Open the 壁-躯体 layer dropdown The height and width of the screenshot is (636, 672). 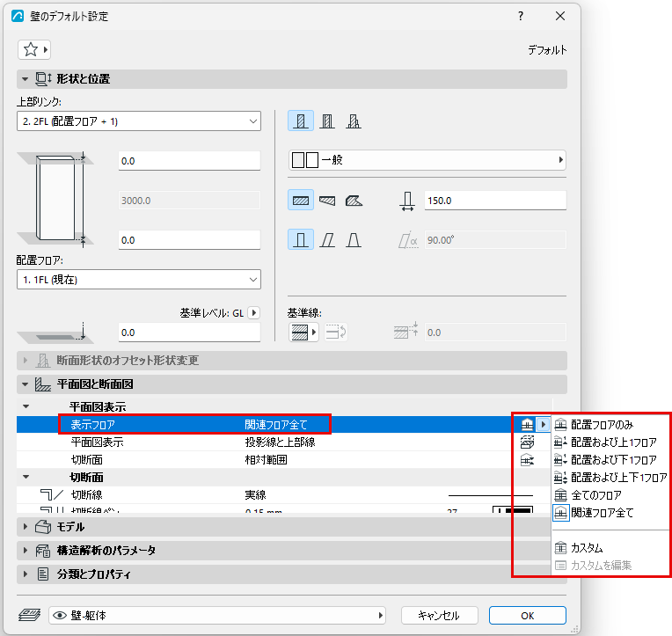(217, 616)
